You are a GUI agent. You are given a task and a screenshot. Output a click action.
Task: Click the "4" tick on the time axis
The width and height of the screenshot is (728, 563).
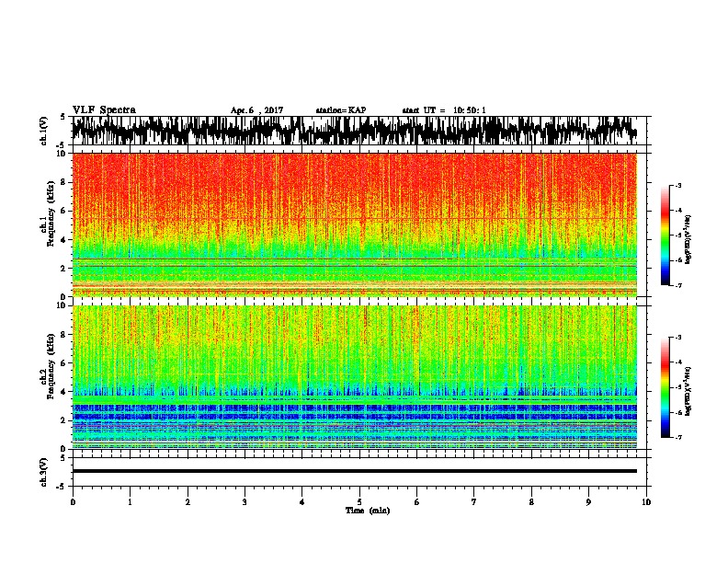[302, 501]
